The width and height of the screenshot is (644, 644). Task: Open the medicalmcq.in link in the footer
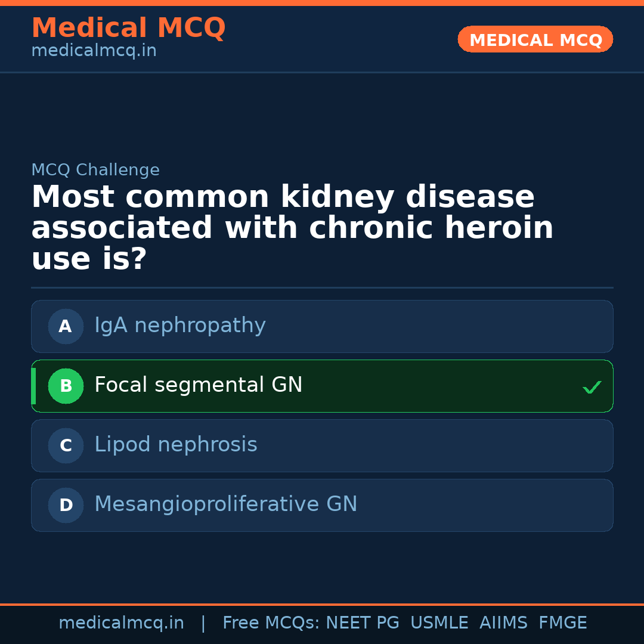(x=121, y=623)
